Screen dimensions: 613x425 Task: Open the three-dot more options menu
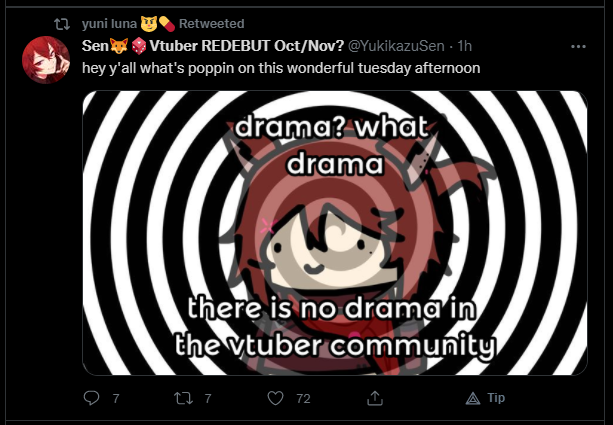click(x=578, y=47)
